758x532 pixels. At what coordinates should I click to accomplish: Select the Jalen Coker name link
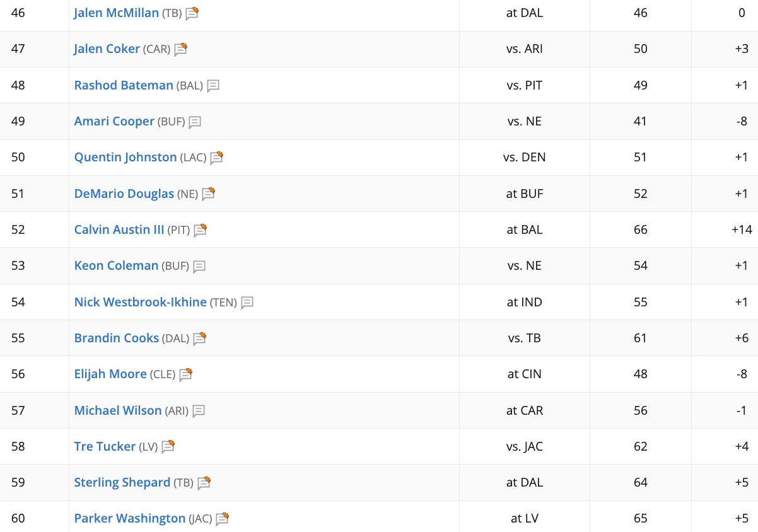tap(107, 49)
